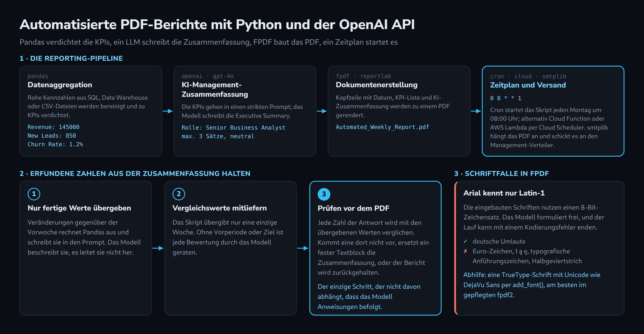Select the filled 3 badge above Prüfen vor dem PDF

(324, 194)
